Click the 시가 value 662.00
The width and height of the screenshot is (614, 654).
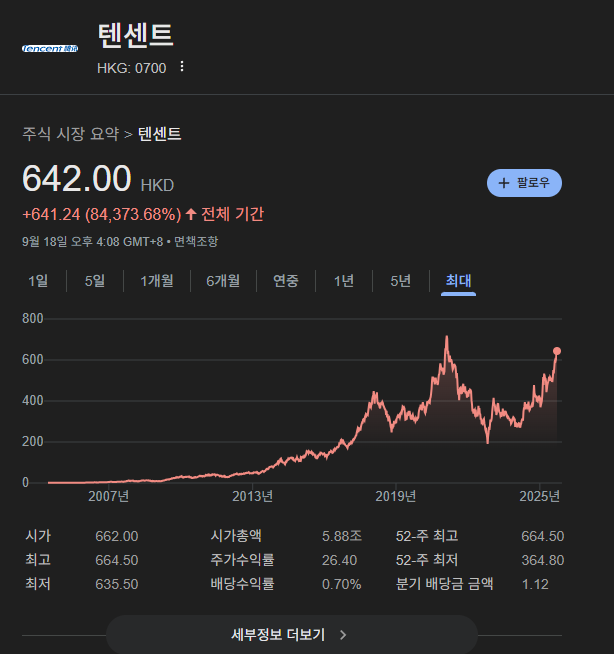[116, 536]
